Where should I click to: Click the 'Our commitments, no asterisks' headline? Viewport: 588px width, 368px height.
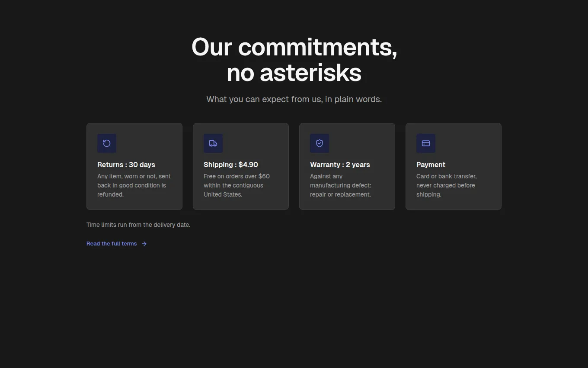tap(294, 60)
